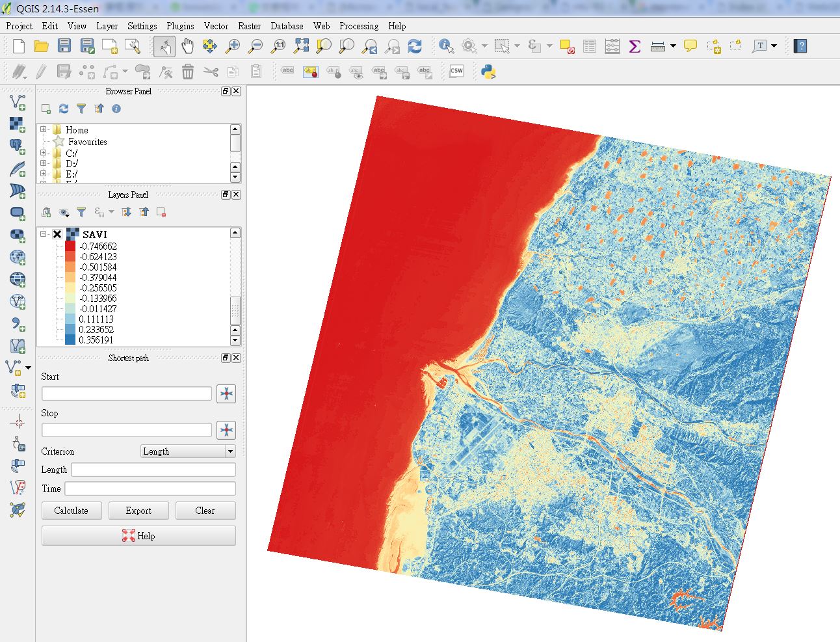Screen dimensions: 840x642
Task: Show the statistical summary sigma icon
Action: coord(635,46)
